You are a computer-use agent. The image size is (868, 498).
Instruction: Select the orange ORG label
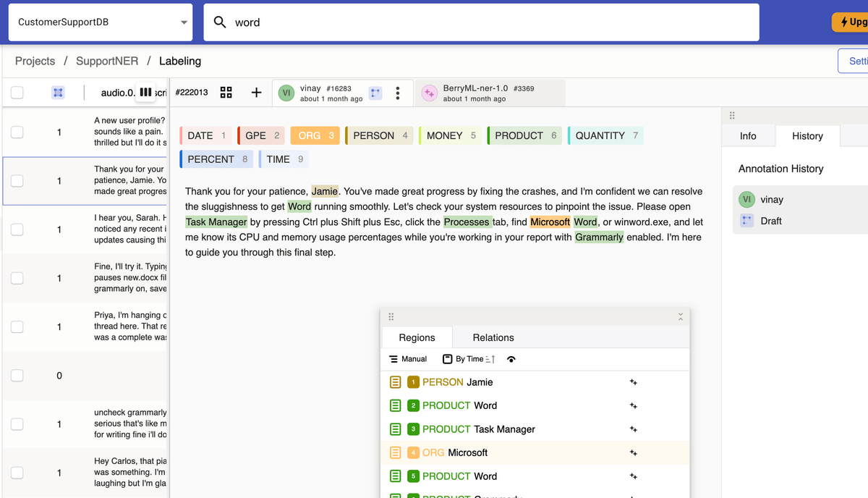click(315, 135)
